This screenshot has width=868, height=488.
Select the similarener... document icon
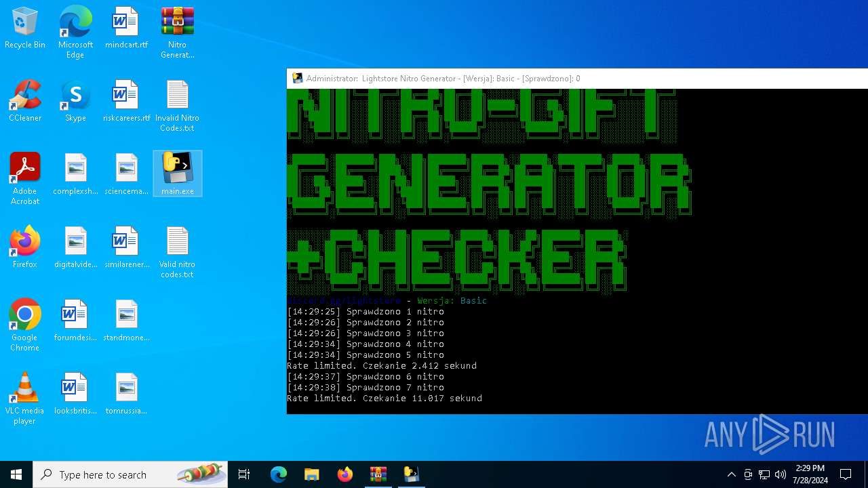(126, 247)
